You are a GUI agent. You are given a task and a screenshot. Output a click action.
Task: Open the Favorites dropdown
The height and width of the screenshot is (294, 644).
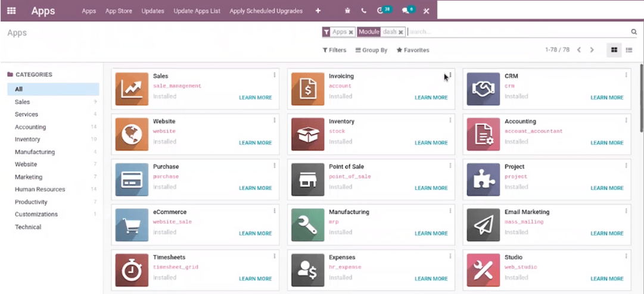[x=413, y=50]
